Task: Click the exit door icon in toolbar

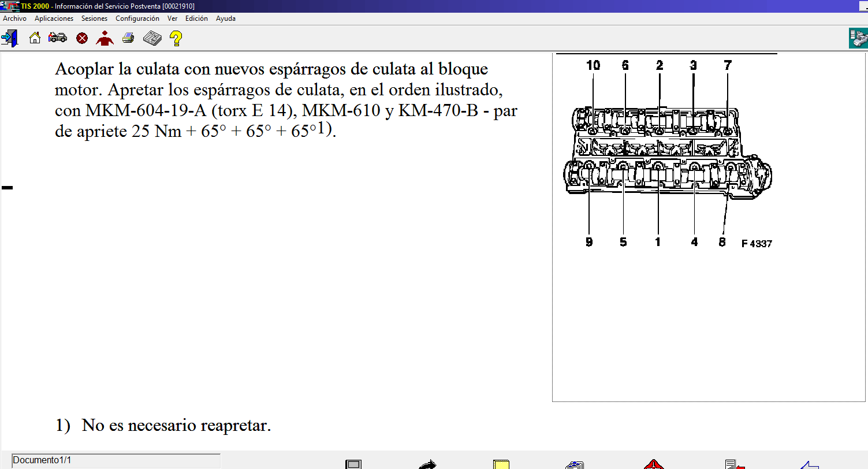Action: pyautogui.click(x=10, y=39)
